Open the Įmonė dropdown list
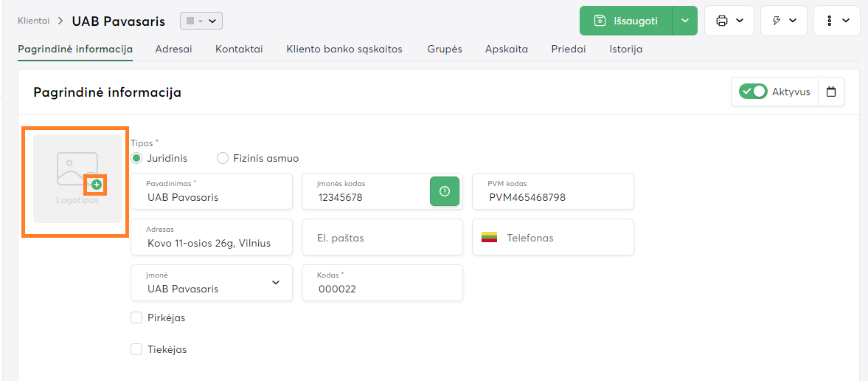Image resolution: width=868 pixels, height=381 pixels. [x=276, y=283]
